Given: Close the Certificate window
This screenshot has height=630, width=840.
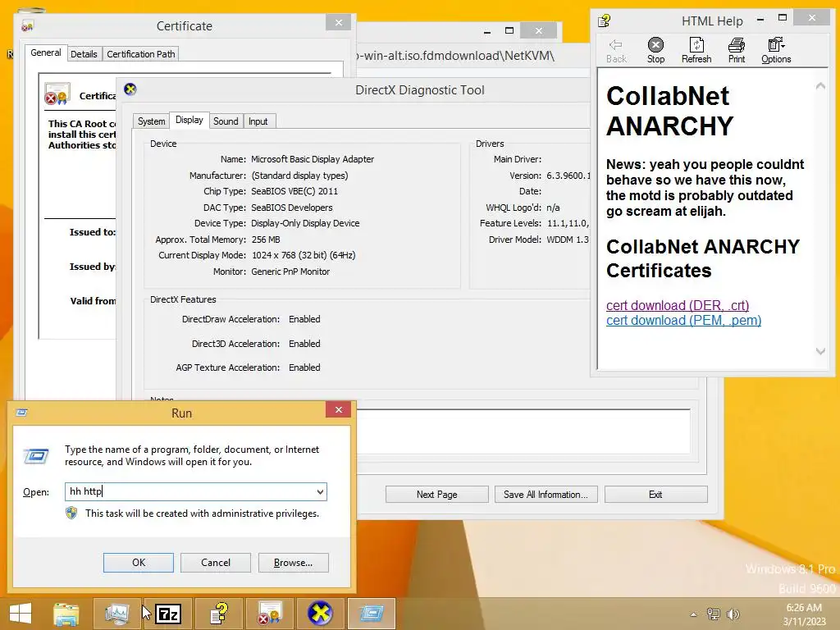Looking at the screenshot, I should 339,22.
